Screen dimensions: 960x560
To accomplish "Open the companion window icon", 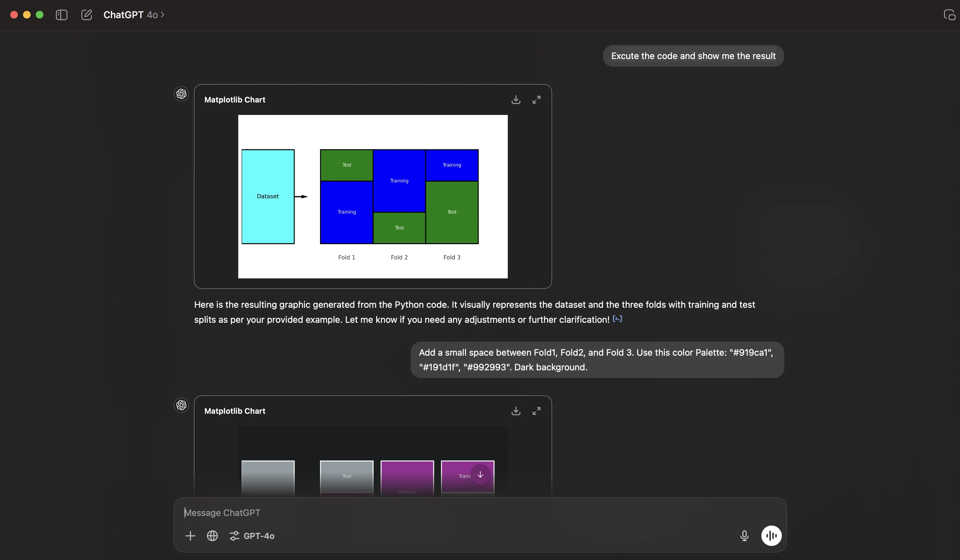I will click(949, 15).
